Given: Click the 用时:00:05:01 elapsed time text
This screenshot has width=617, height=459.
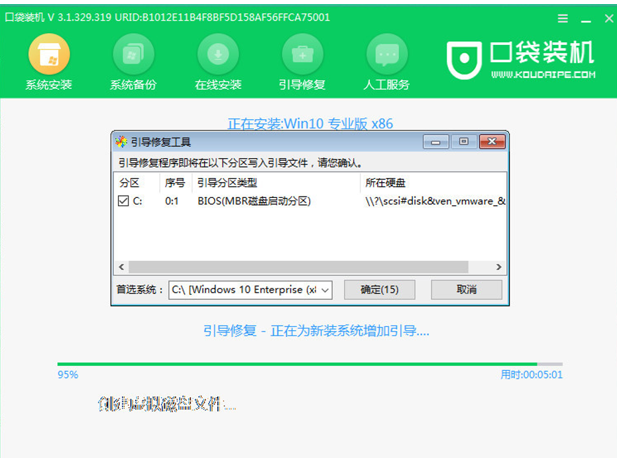Looking at the screenshot, I should [x=531, y=375].
